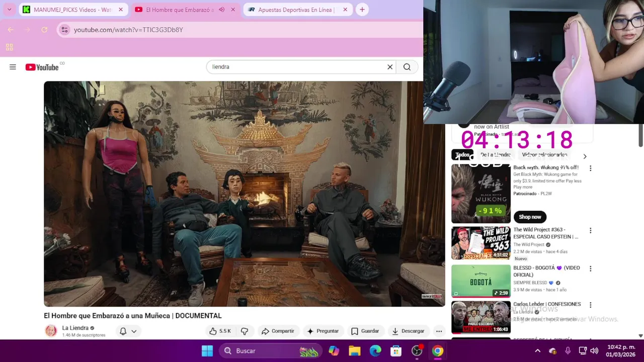Close the 'El Hombre que Embarazó' tab

coord(233,10)
